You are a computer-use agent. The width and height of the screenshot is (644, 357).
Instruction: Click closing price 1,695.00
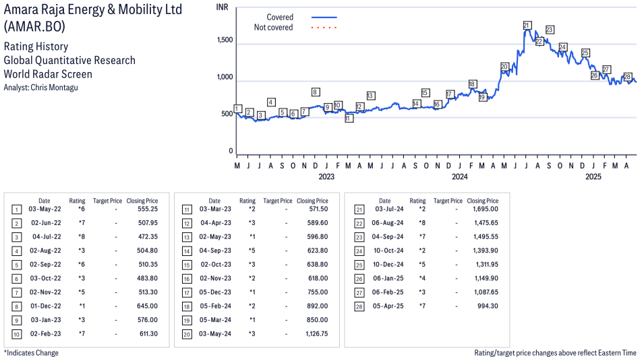(x=486, y=209)
